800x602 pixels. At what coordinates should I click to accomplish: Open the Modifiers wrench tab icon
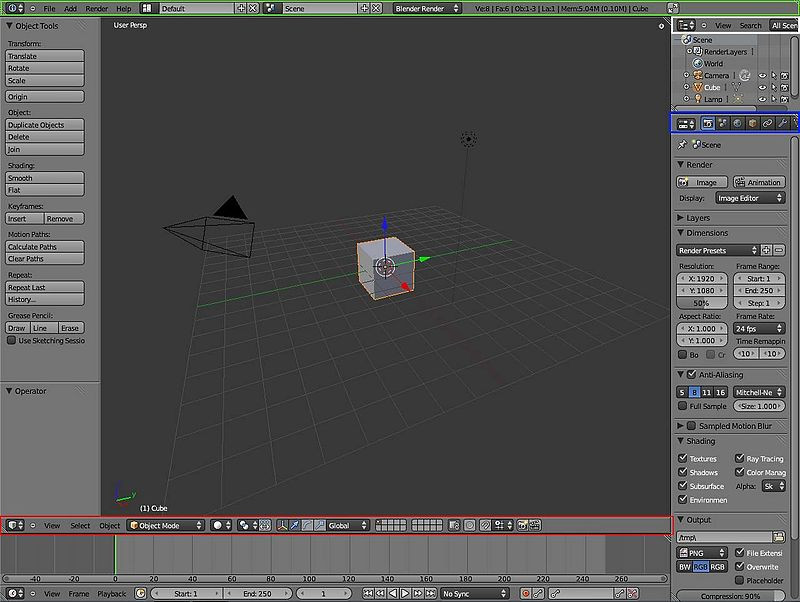[782, 123]
